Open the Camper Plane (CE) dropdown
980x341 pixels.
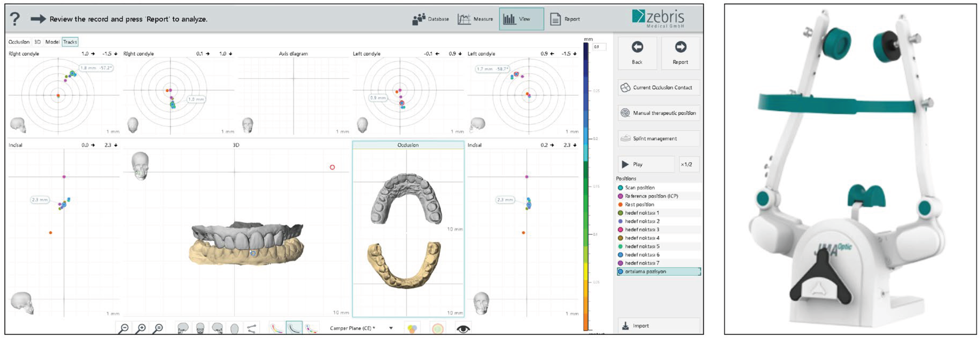391,328
